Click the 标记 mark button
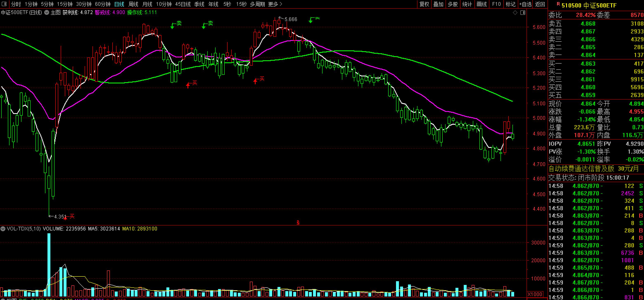 pos(510,4)
